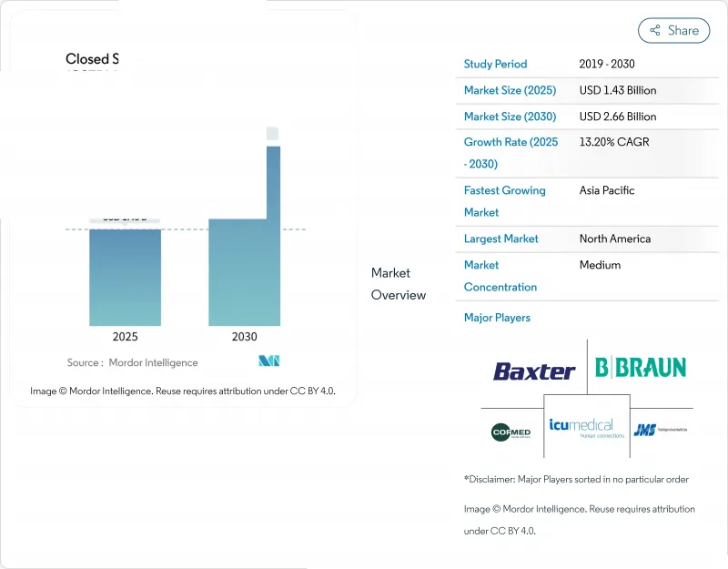
Task: Click the Study Period row label
Action: pyautogui.click(x=495, y=65)
